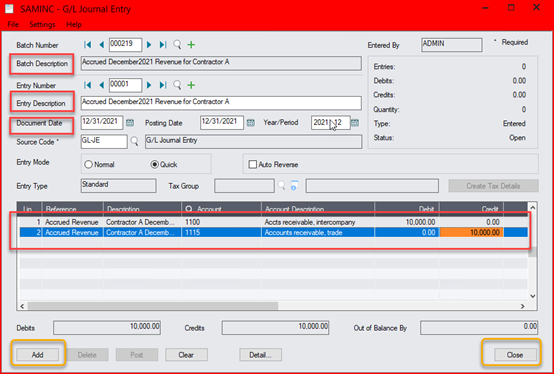Edit the Entry Description field
The image size is (554, 374).
tap(221, 103)
